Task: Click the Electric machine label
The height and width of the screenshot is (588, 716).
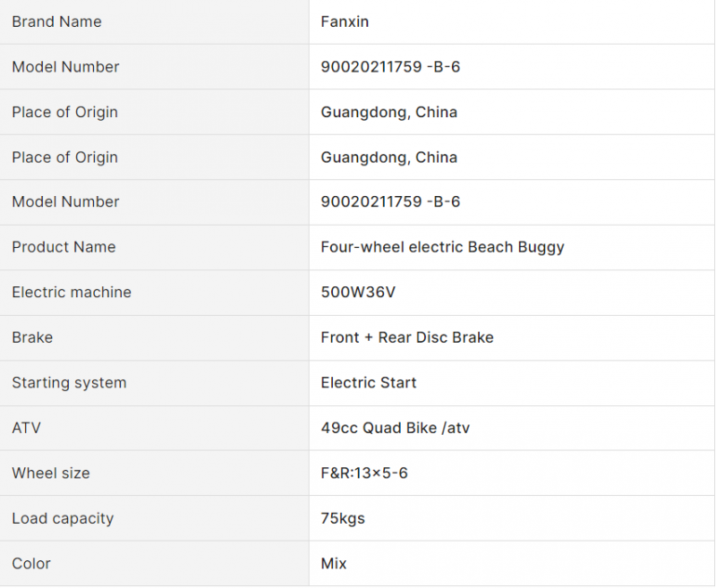Action: click(72, 292)
